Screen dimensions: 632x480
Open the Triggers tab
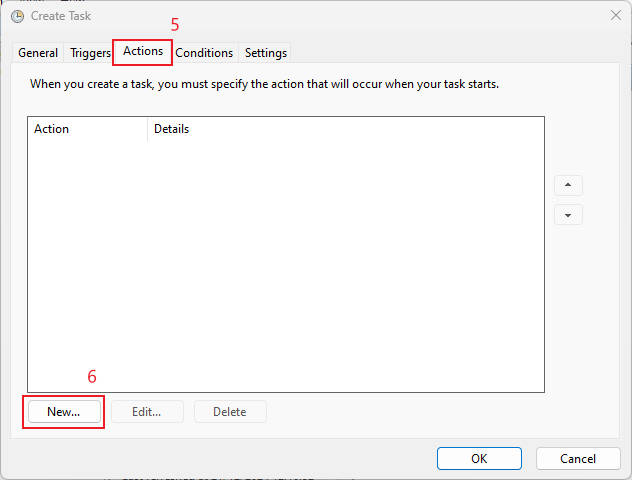(90, 53)
